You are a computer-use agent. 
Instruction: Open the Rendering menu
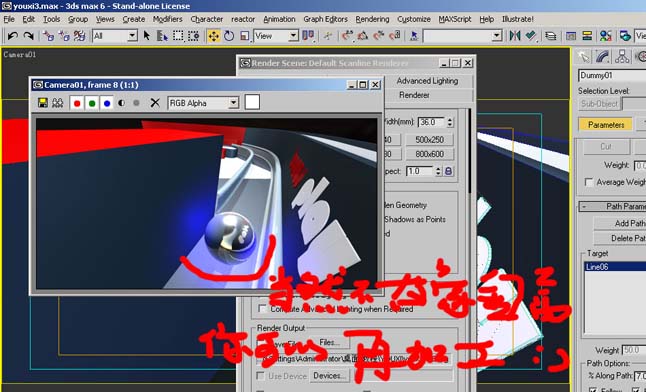coord(372,19)
